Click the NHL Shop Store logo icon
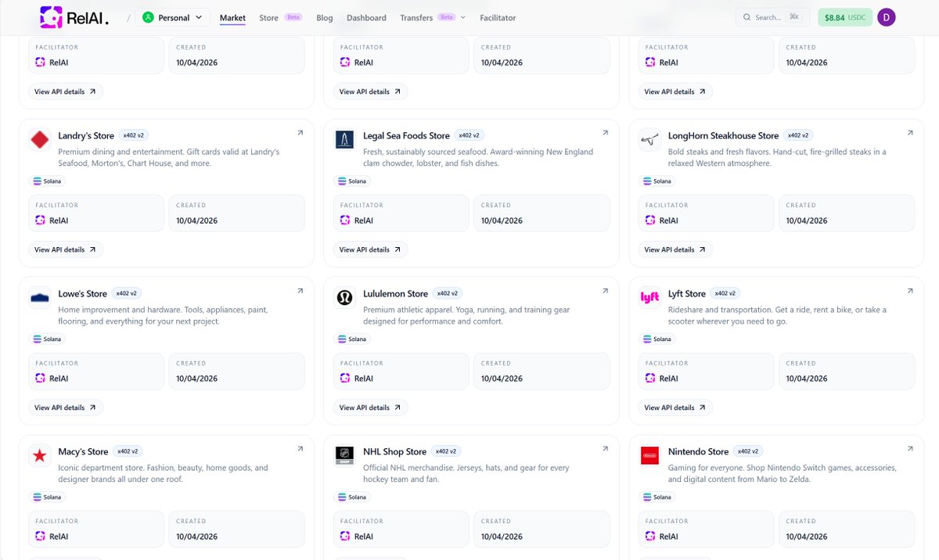Viewport: 939px width, 560px height. click(x=344, y=456)
